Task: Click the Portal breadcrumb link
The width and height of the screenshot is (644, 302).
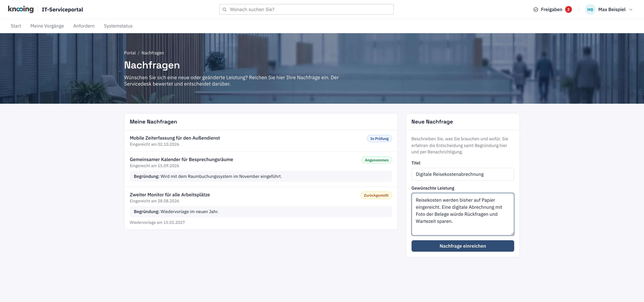Action: (130, 53)
